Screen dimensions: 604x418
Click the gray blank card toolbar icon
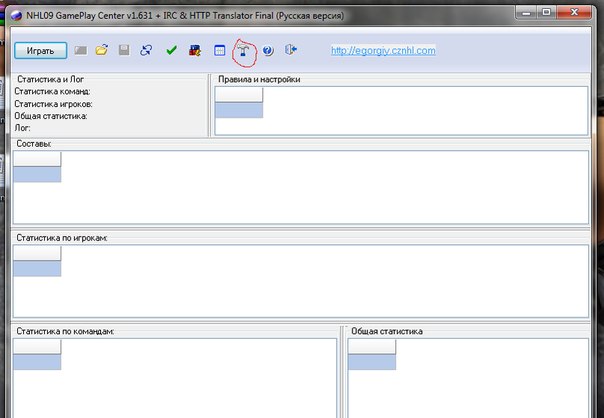[81, 50]
